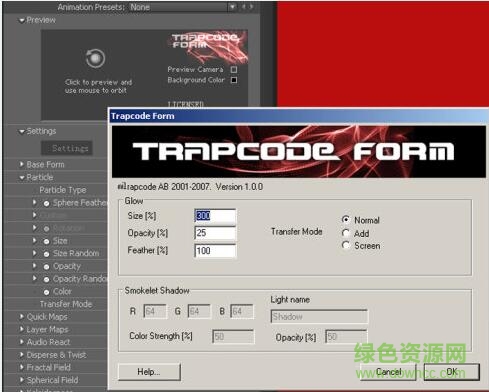489x392 pixels.
Task: Click the Cancel button
Action: tap(388, 372)
